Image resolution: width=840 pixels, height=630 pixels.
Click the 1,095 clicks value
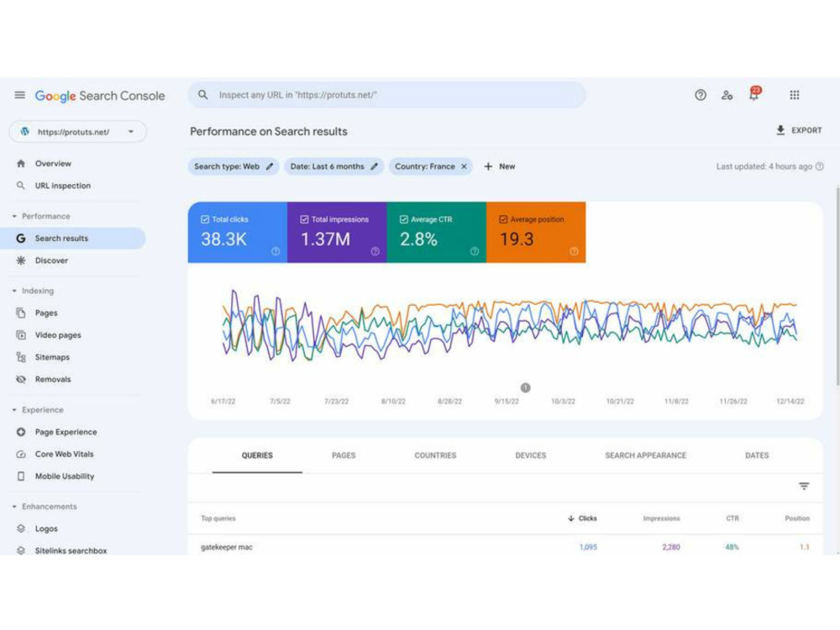[588, 547]
